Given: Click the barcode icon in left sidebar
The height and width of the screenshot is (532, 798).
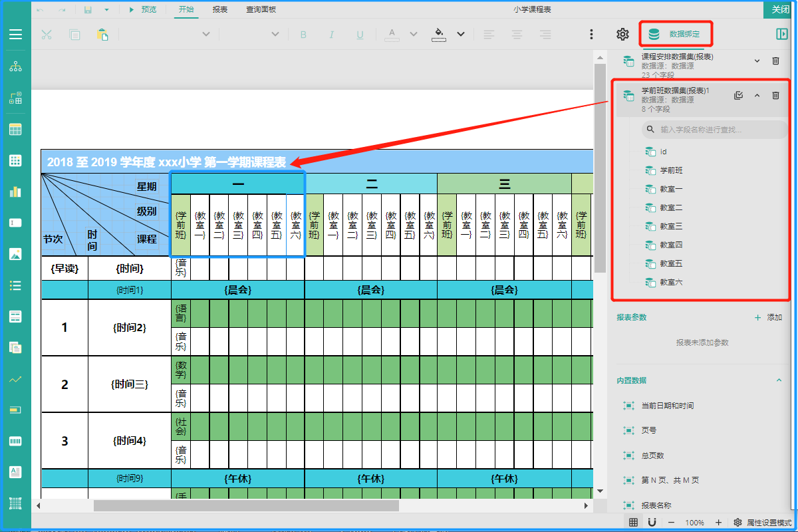Looking at the screenshot, I should (x=15, y=441).
